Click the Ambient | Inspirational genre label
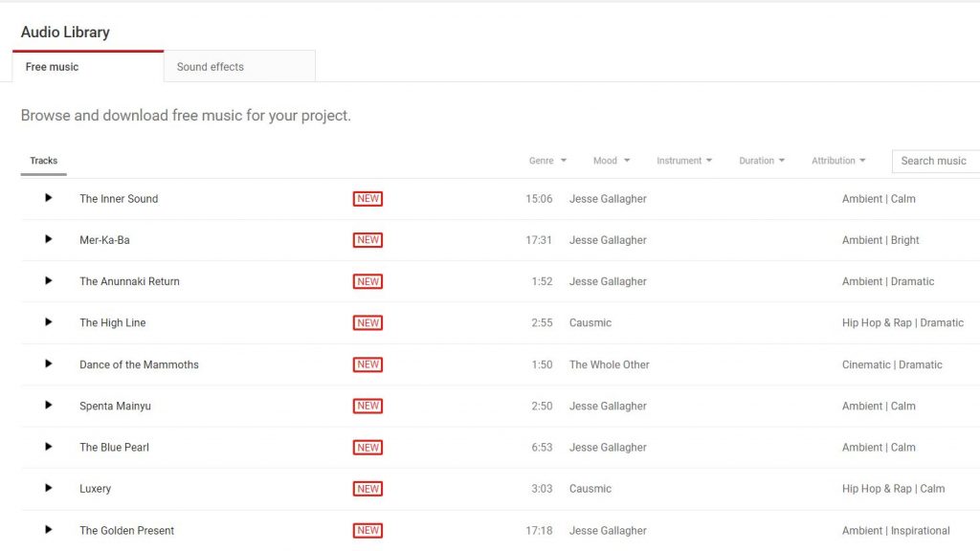Screen dimensions: 980x551 point(896,530)
